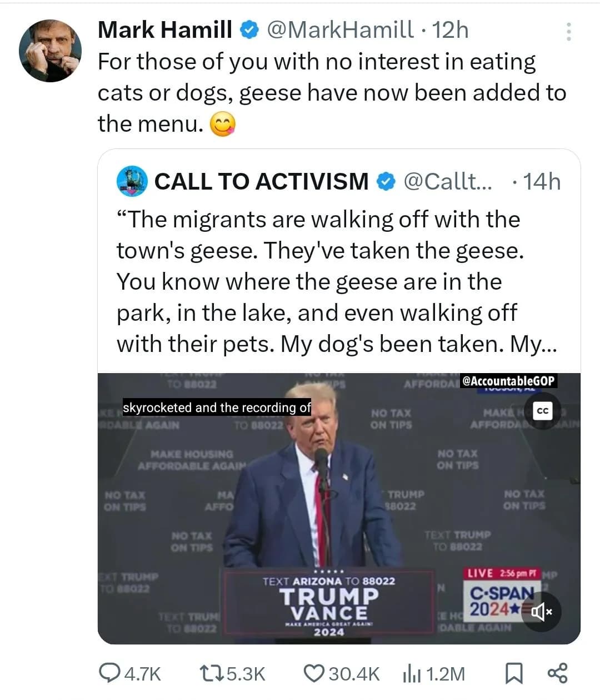600x700 pixels.
Task: Share the tweet via share icon
Action: point(557,673)
